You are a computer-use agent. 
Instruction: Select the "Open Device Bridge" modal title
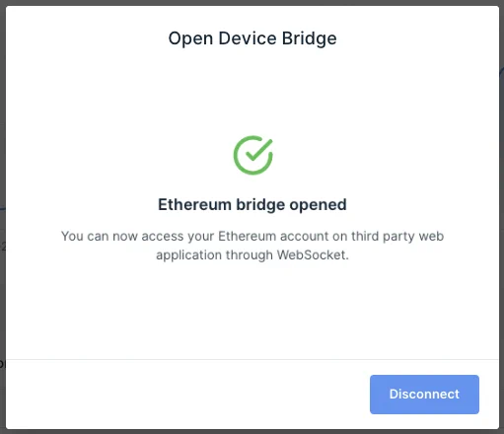coord(252,38)
